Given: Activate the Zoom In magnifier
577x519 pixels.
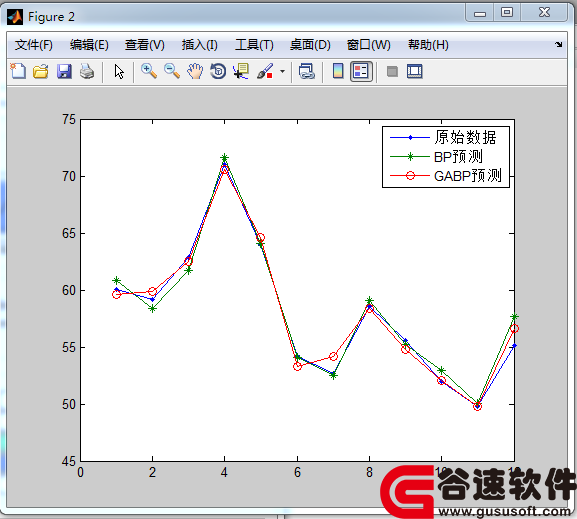Looking at the screenshot, I should [x=149, y=71].
